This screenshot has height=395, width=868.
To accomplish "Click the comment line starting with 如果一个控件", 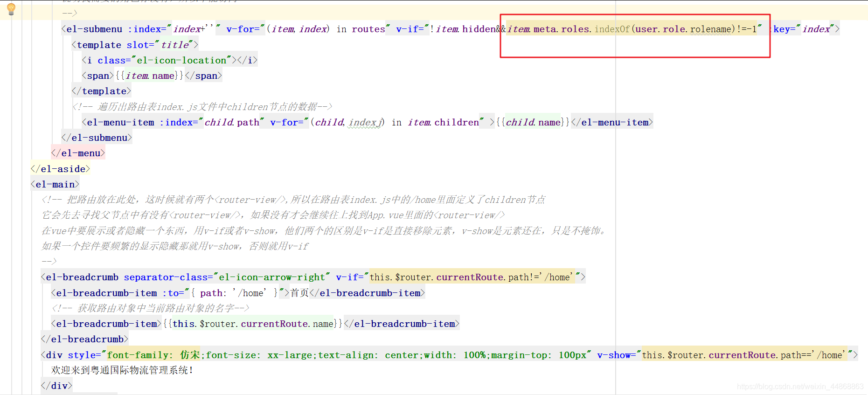I will [x=175, y=246].
